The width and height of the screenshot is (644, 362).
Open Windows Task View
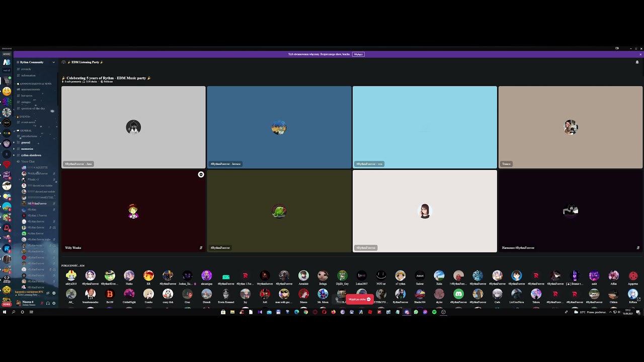coord(31,312)
